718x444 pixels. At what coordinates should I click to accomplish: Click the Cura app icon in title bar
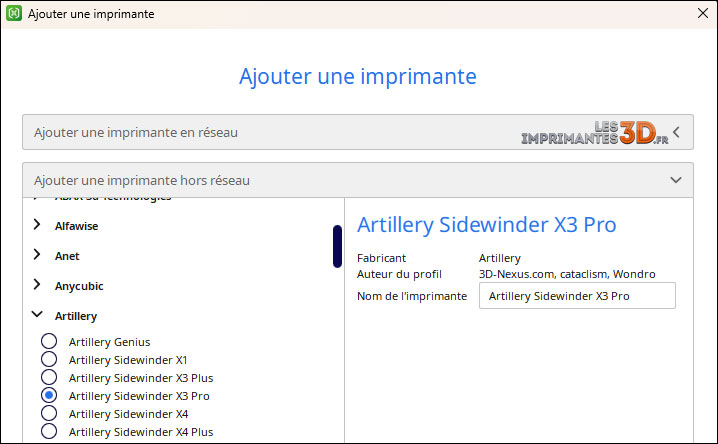14,13
